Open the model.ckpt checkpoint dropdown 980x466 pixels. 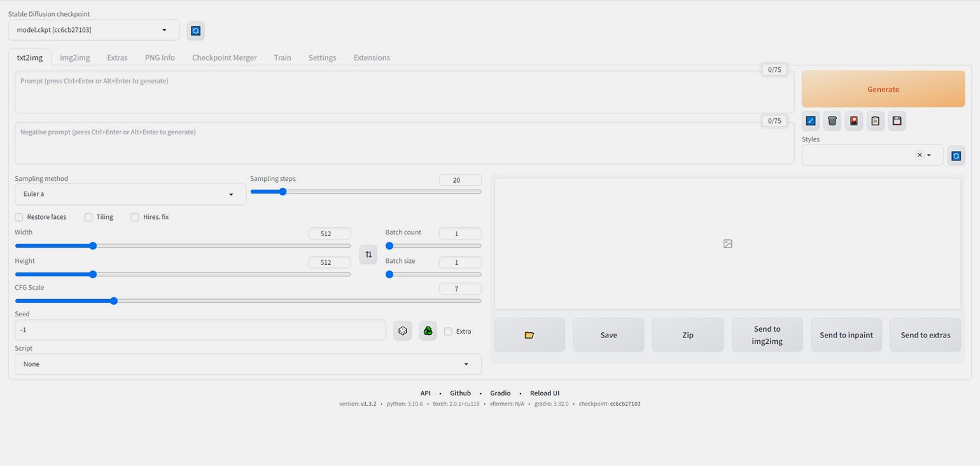(x=89, y=30)
